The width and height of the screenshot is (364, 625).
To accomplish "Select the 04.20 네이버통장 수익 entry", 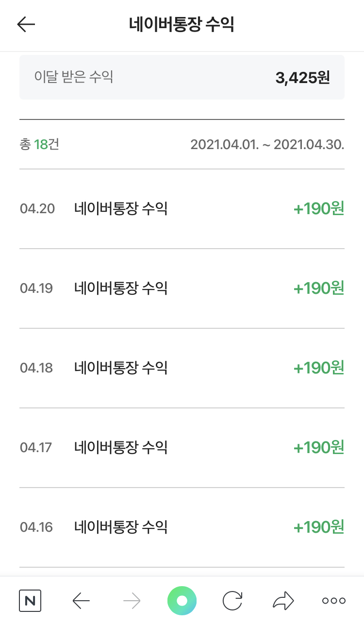I will pos(182,209).
